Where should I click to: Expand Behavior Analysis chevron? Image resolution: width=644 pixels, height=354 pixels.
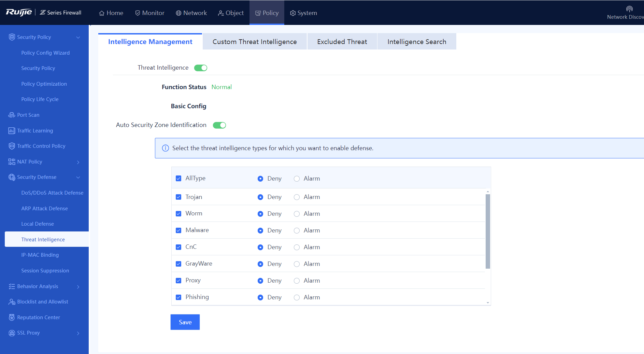point(78,286)
